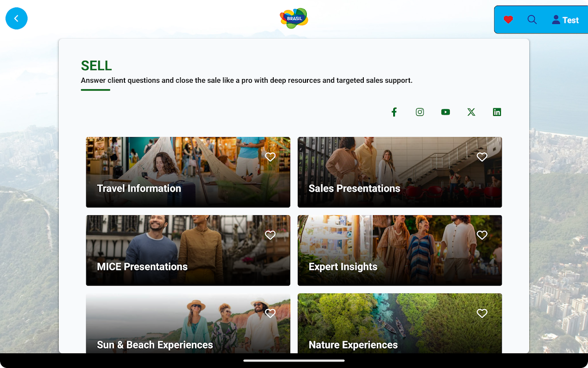Open the Sales Presentations tile
This screenshot has width=588, height=368.
[400, 172]
